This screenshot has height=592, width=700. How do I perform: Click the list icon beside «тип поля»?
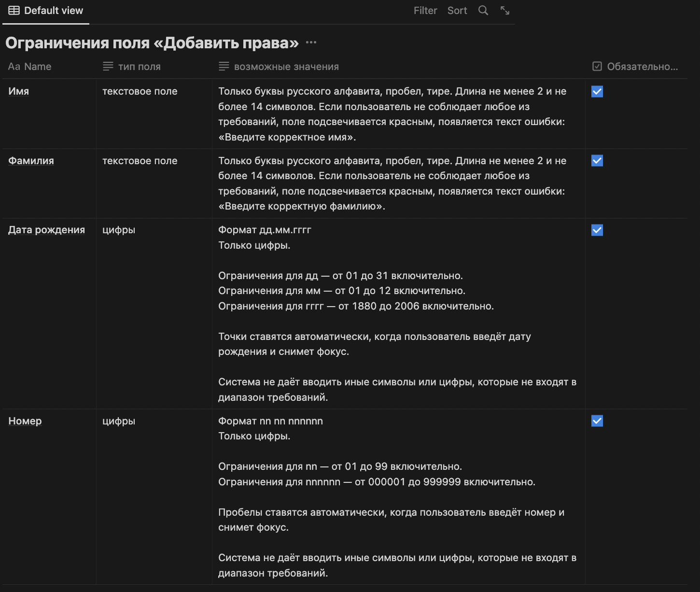[108, 66]
